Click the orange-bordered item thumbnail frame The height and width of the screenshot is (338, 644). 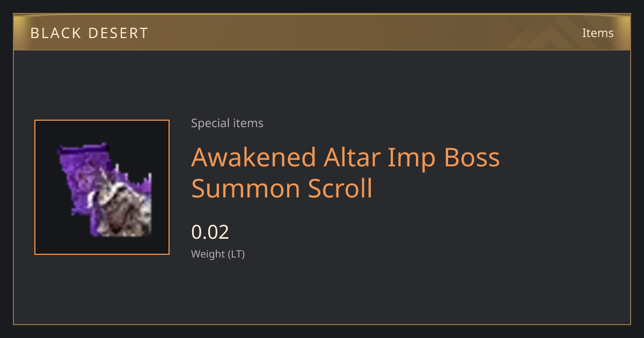click(x=102, y=187)
